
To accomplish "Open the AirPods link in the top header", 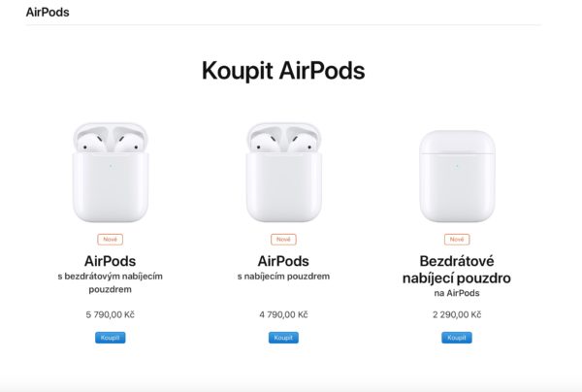I will [x=48, y=12].
